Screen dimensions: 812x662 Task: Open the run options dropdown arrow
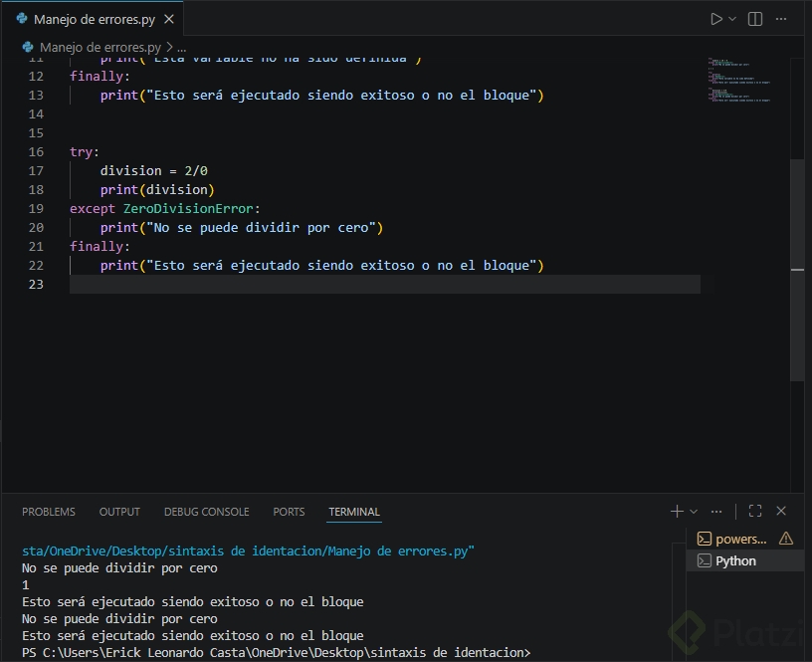733,19
